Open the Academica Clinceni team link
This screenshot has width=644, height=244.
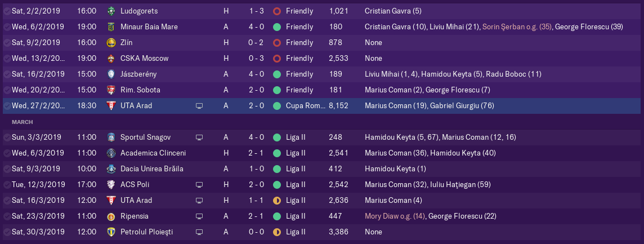(153, 153)
